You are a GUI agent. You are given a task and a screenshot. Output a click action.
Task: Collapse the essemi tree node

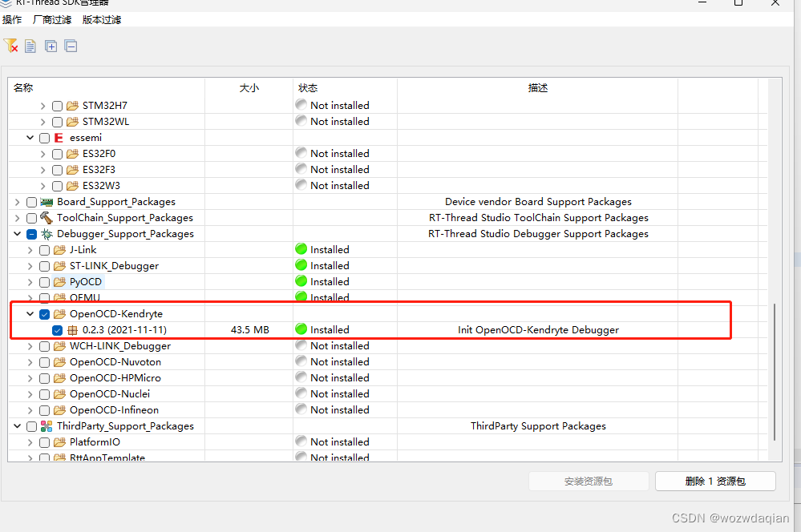(30, 138)
